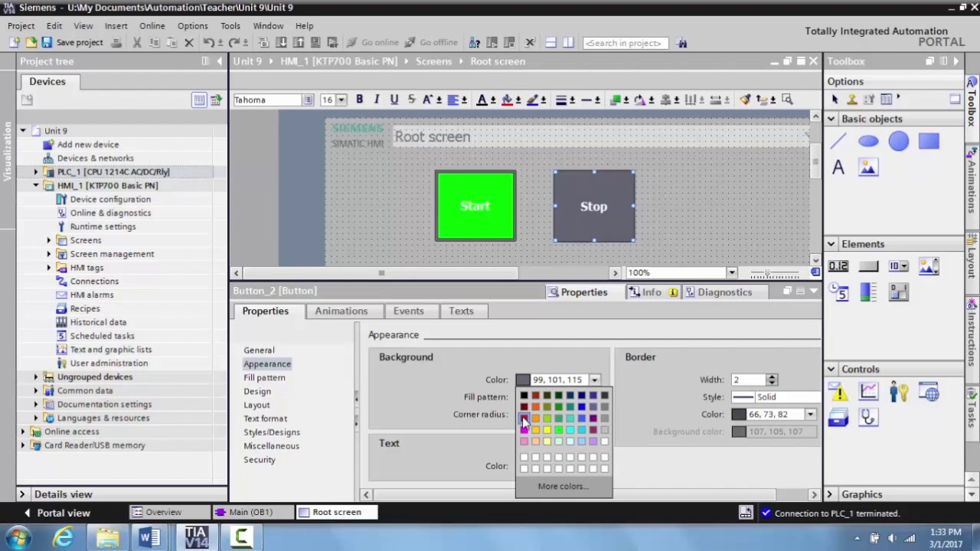The width and height of the screenshot is (980, 551).
Task: Select the Text field tool
Action: click(838, 168)
